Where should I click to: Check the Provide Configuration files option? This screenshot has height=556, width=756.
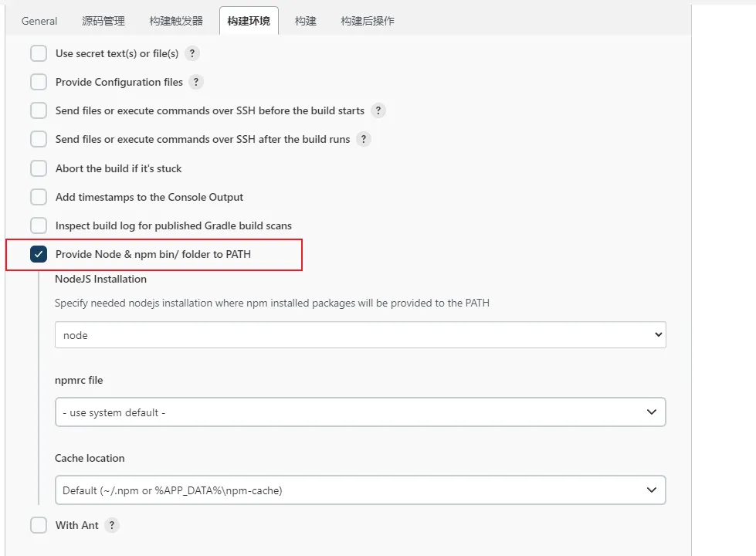39,82
